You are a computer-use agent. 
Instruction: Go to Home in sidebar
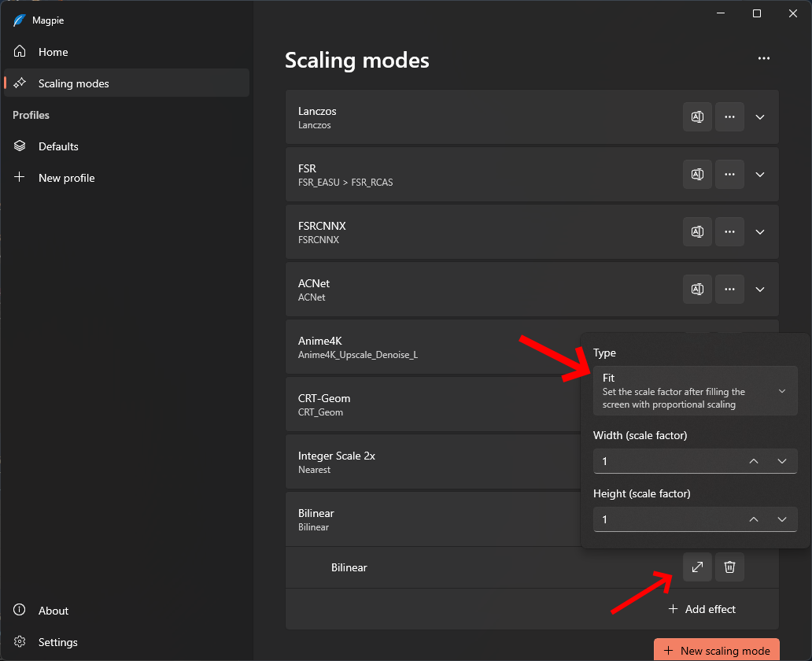(x=54, y=52)
